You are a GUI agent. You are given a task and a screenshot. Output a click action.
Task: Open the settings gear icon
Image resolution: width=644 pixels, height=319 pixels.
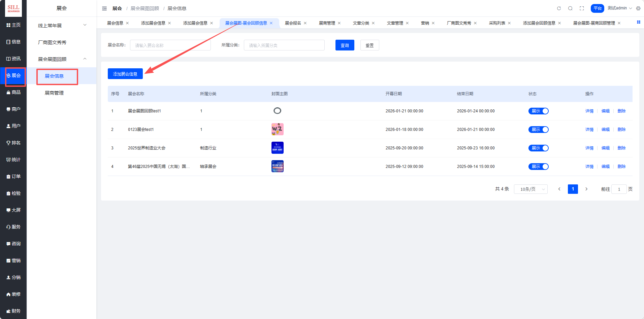638,8
